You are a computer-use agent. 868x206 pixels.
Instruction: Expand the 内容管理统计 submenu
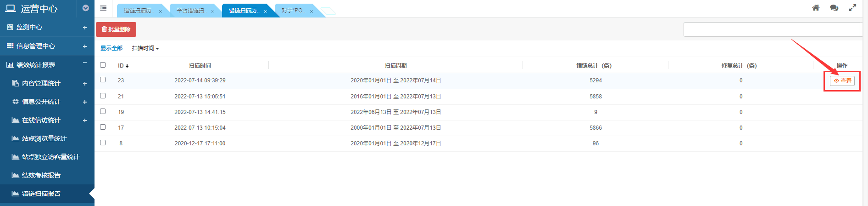84,84
